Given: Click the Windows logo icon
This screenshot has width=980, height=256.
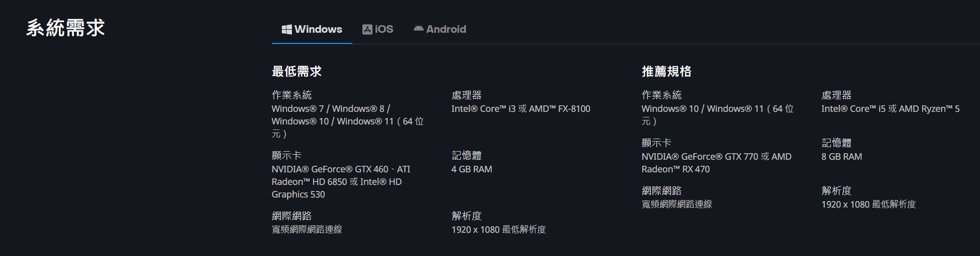Looking at the screenshot, I should click(286, 29).
